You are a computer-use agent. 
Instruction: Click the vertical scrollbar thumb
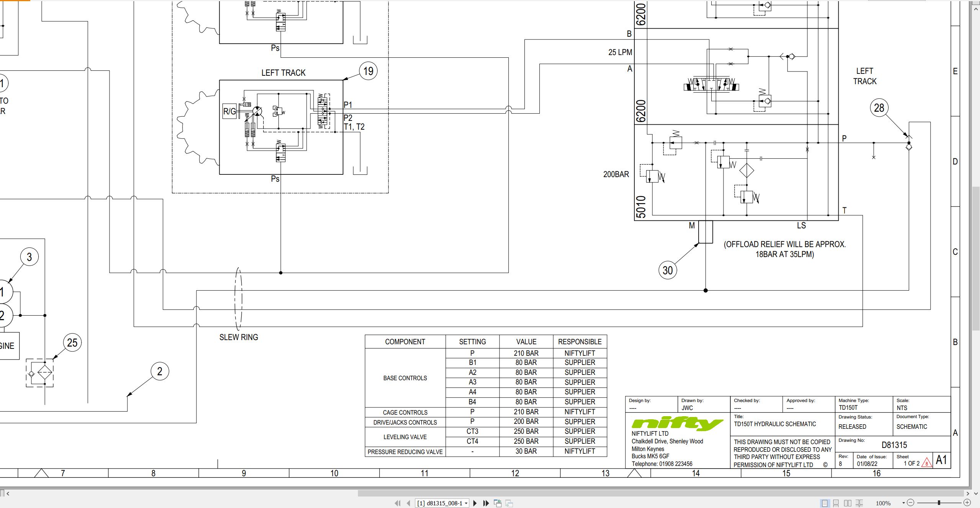[x=976, y=258]
